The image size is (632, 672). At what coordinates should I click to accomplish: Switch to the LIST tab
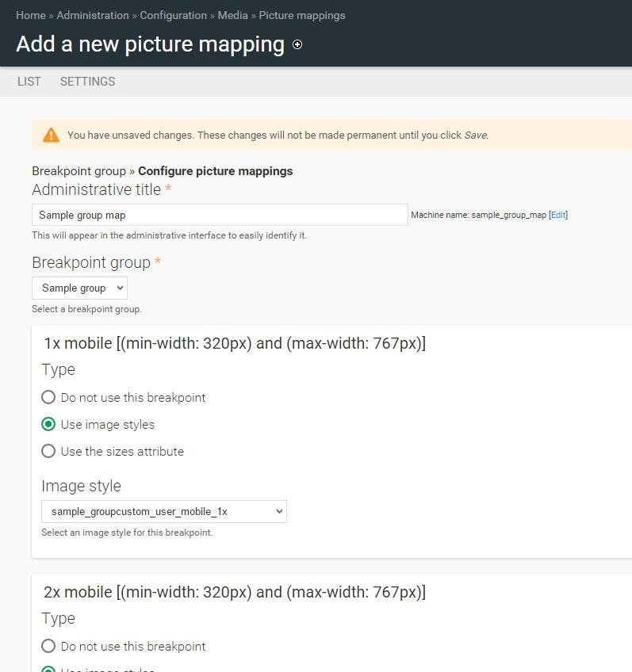click(29, 82)
